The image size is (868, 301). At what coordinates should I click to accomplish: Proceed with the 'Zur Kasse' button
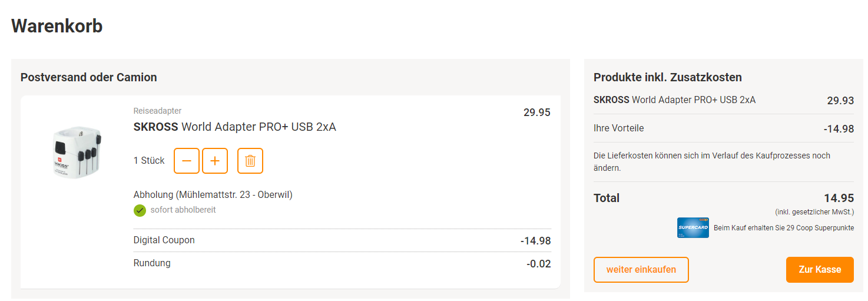click(x=819, y=270)
